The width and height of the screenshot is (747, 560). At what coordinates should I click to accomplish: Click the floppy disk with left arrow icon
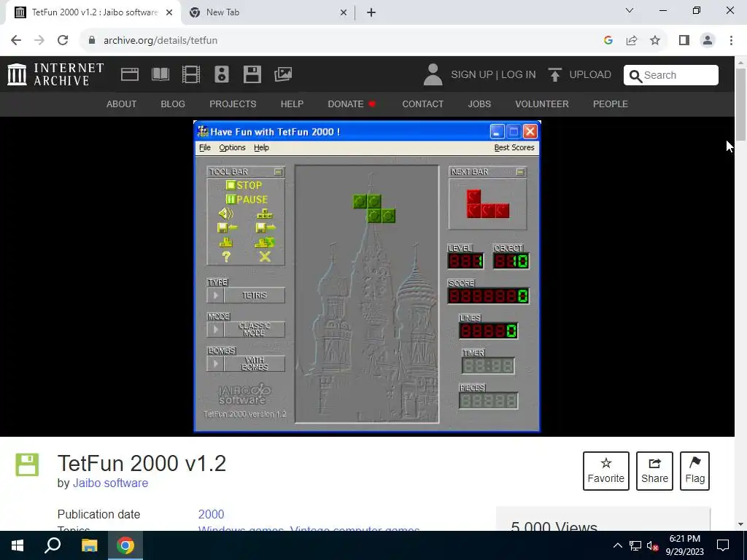pos(227,227)
